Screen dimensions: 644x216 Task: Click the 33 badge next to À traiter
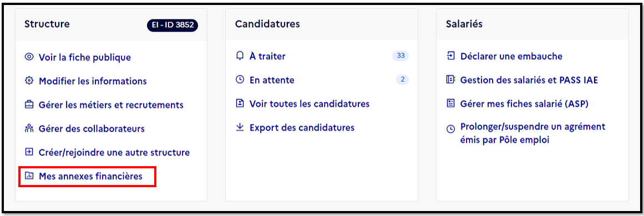[400, 56]
